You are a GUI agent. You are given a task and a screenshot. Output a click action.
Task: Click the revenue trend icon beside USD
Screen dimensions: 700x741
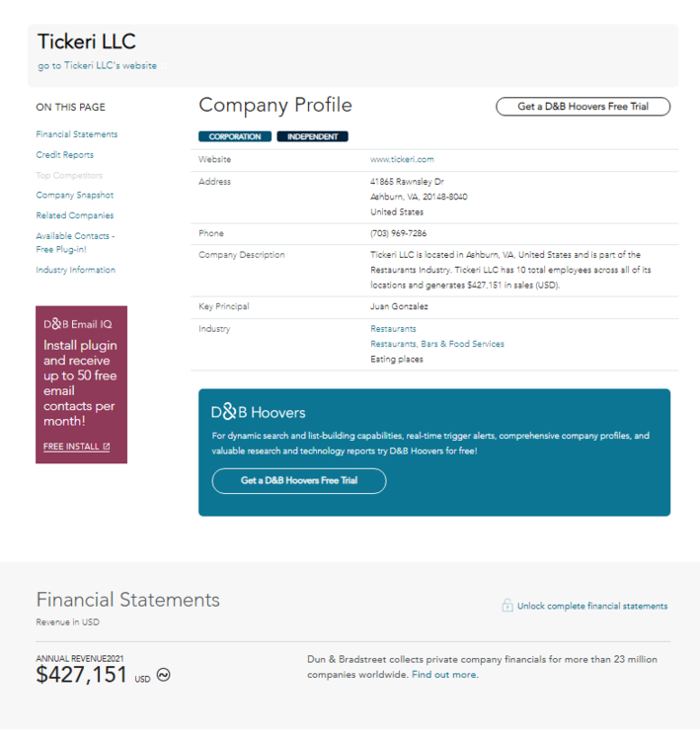pyautogui.click(x=163, y=676)
